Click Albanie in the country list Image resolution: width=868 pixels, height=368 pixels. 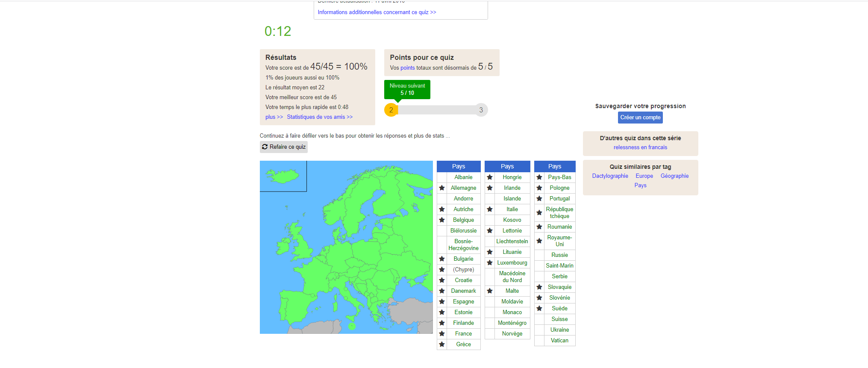[x=463, y=177]
